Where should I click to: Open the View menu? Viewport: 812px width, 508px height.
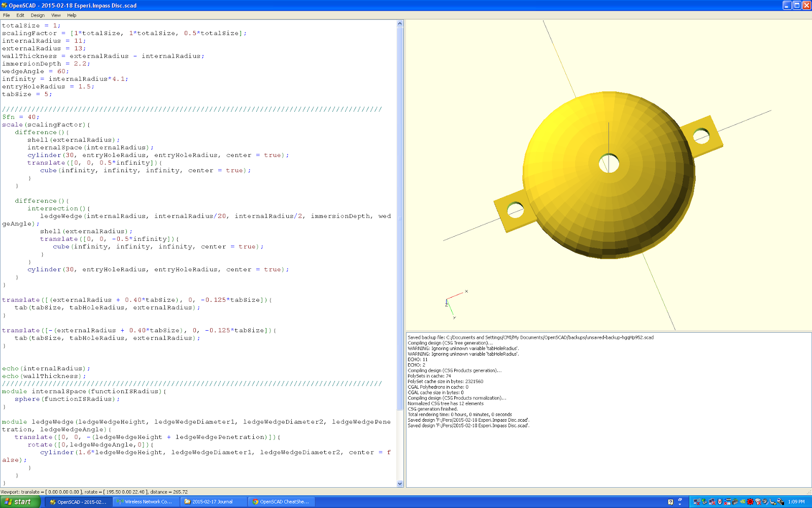pos(56,15)
